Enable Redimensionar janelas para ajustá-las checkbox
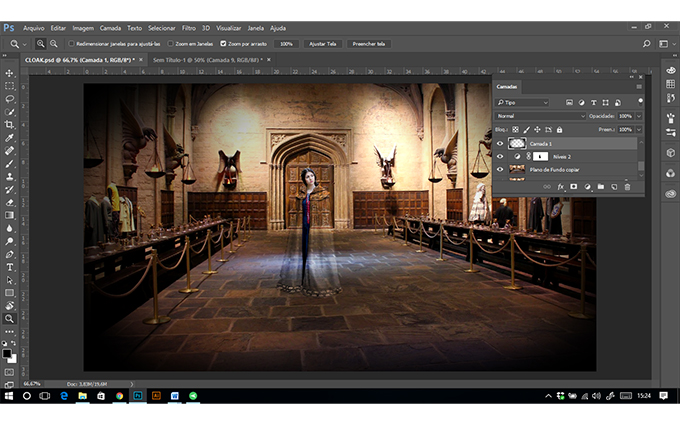 (x=72, y=44)
